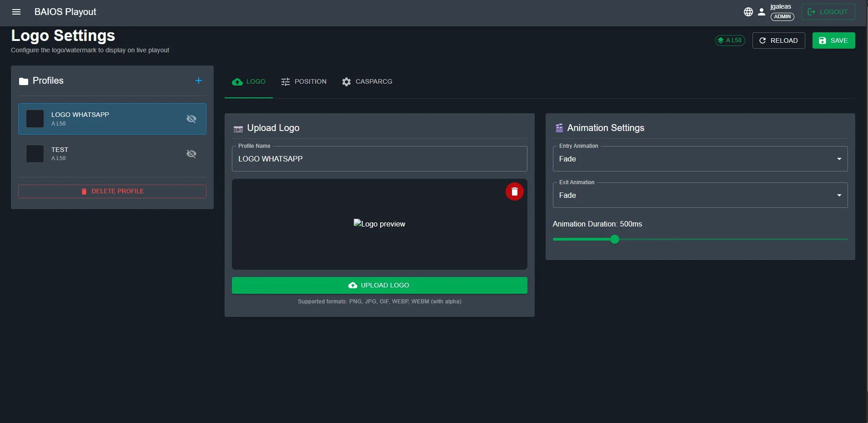Click the A L50 channel layer badge
Image resolution: width=868 pixels, height=423 pixels.
tap(730, 40)
